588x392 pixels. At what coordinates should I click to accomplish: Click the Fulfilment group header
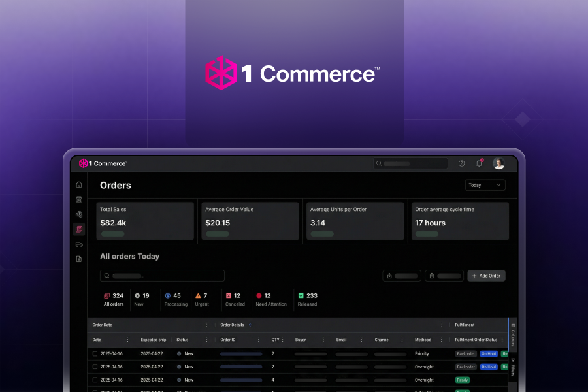[x=465, y=325]
